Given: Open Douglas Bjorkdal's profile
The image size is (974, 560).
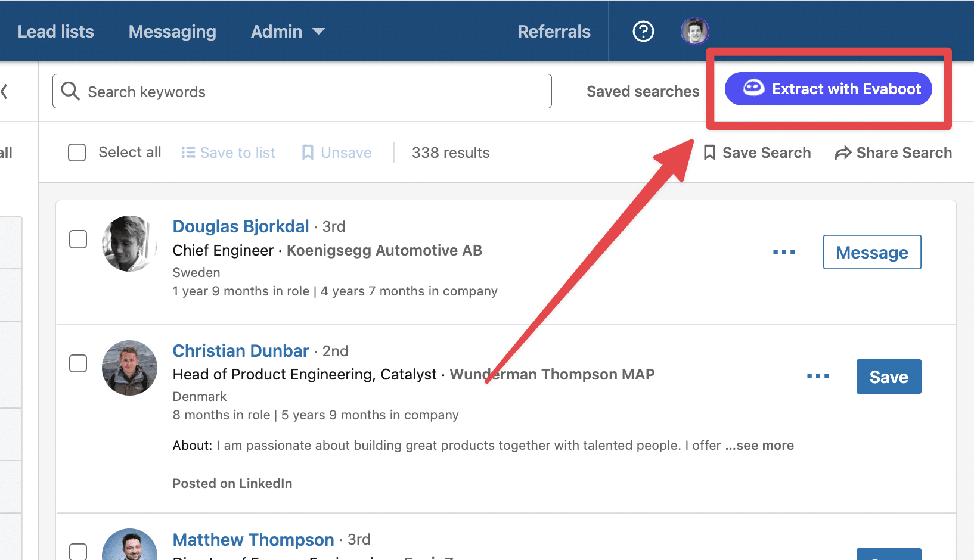Looking at the screenshot, I should click(x=240, y=226).
